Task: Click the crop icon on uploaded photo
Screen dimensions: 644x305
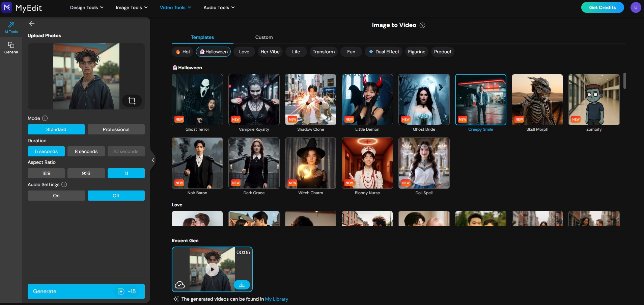Action: pyautogui.click(x=132, y=100)
